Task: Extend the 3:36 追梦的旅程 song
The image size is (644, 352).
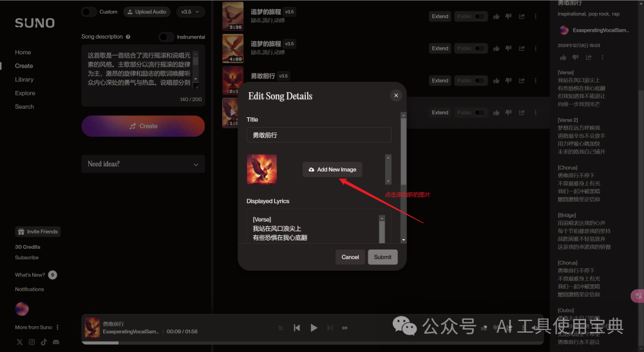Action: pos(440,17)
